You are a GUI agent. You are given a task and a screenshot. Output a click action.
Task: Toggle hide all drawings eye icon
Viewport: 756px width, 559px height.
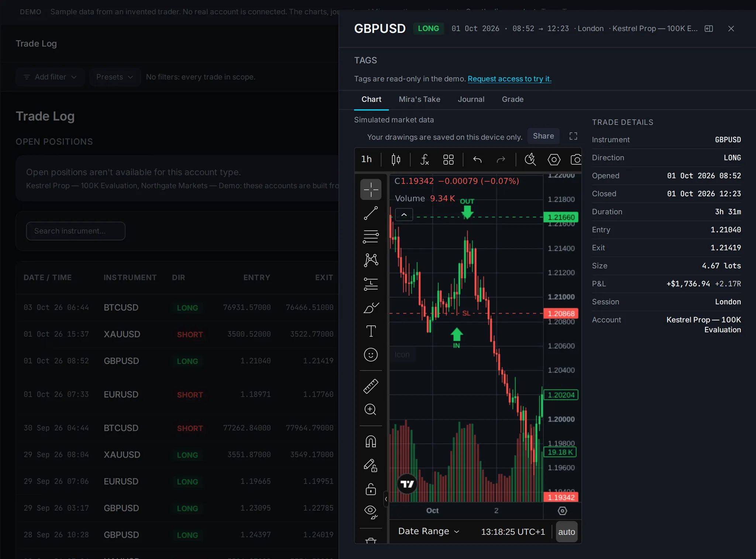(x=371, y=512)
